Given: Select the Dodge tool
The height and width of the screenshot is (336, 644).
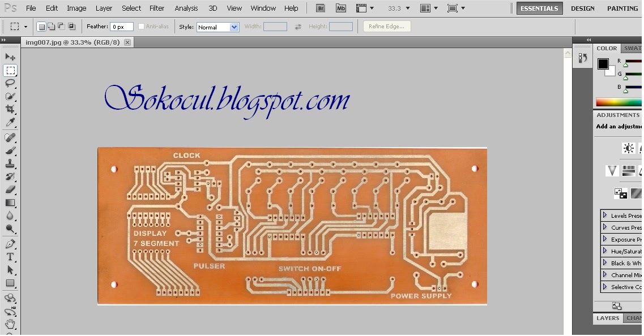Looking at the screenshot, I should click(x=10, y=229).
